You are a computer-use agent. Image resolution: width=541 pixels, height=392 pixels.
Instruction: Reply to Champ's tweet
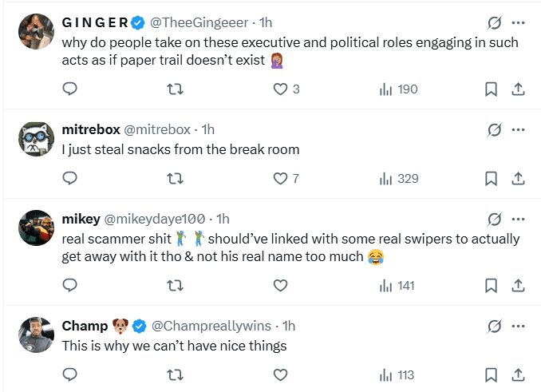pyautogui.click(x=69, y=374)
